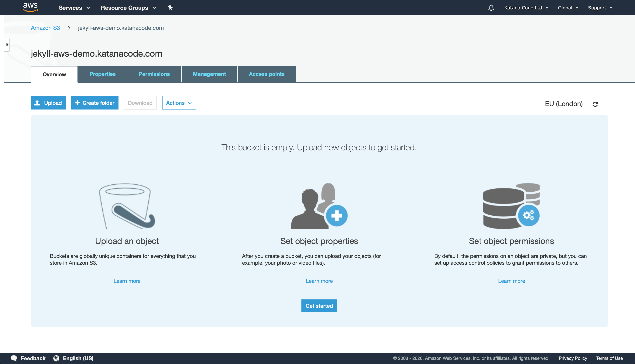Click the Upload cloud icon

[x=38, y=103]
